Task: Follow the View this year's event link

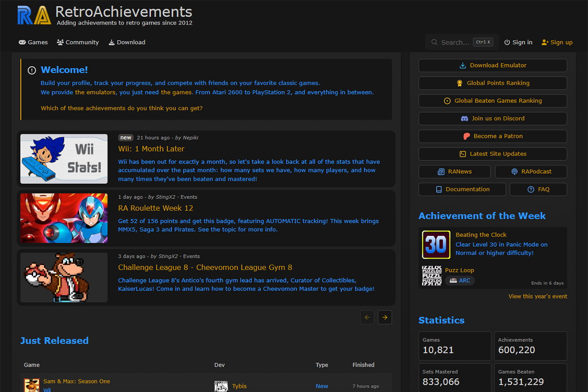Action: pos(537,296)
